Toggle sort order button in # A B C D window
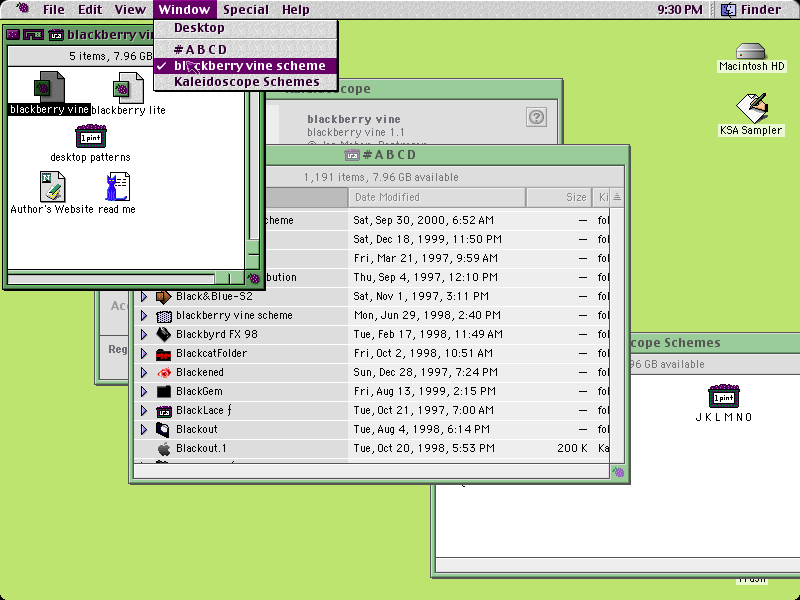800x600 pixels. [617, 197]
